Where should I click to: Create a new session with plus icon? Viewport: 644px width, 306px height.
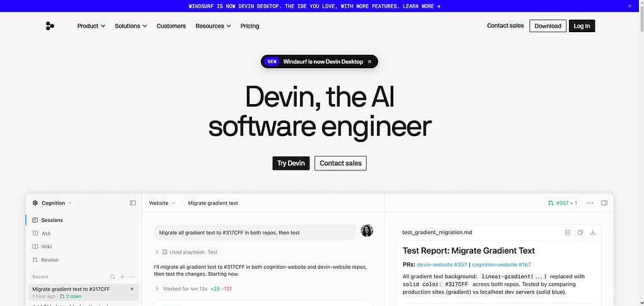122,277
